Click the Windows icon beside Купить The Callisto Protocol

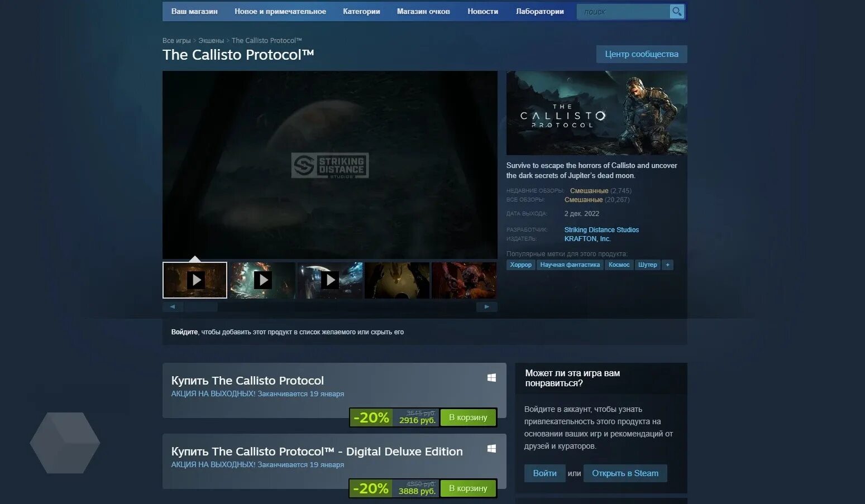click(491, 378)
